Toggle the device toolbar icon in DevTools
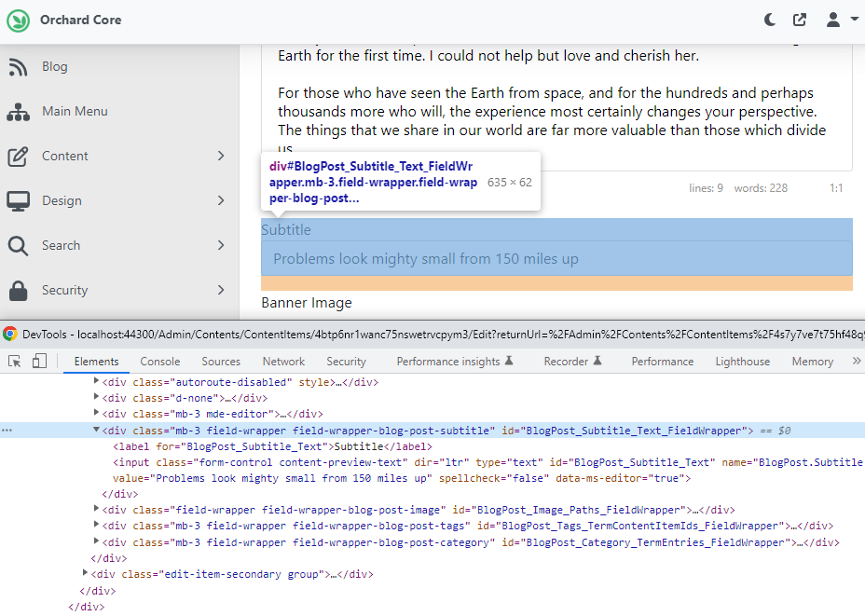Image resolution: width=865 pixels, height=616 pixels. (x=39, y=362)
